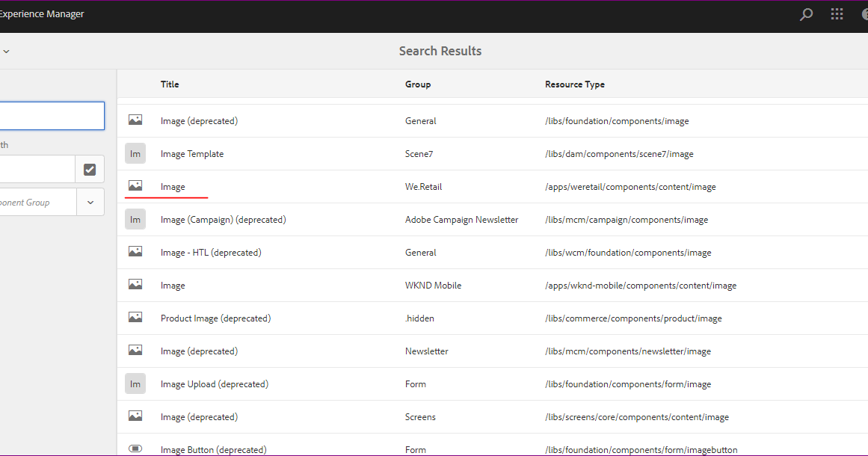
Task: Click the icon beside Image Button (deprecated)
Action: click(135, 447)
